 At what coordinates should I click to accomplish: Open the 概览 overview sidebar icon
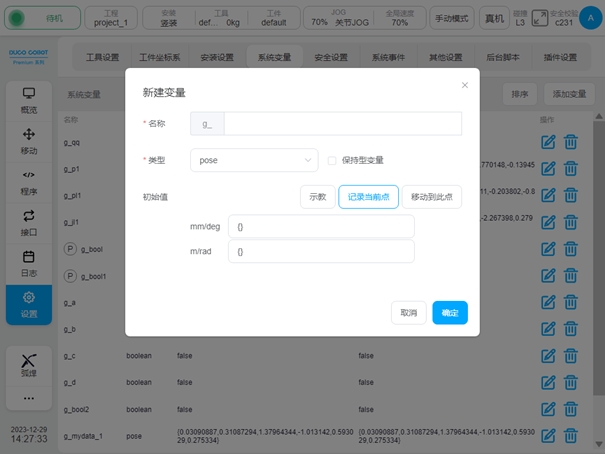pyautogui.click(x=29, y=100)
